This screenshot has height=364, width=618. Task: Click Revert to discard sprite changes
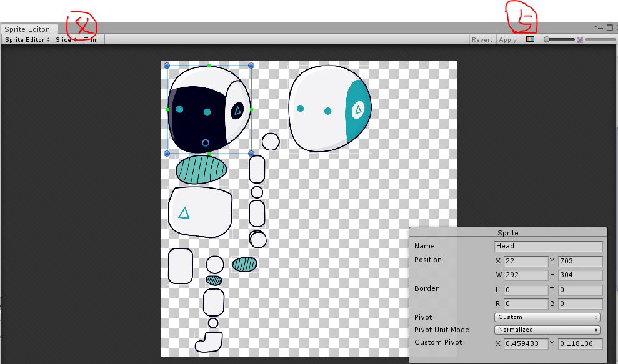[482, 39]
